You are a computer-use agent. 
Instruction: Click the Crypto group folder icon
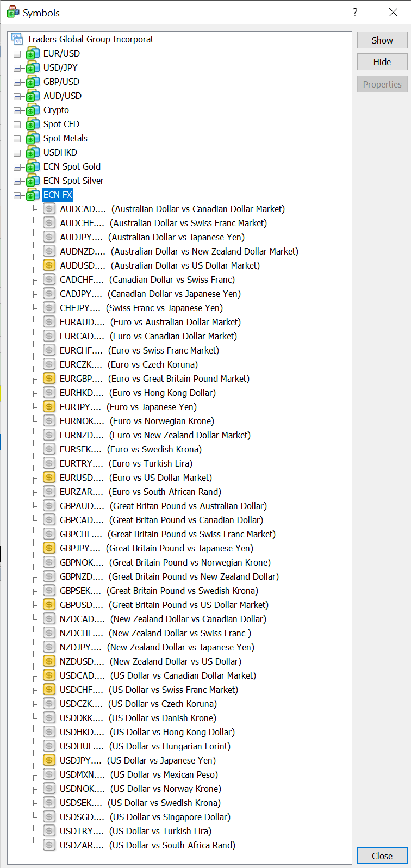(33, 110)
